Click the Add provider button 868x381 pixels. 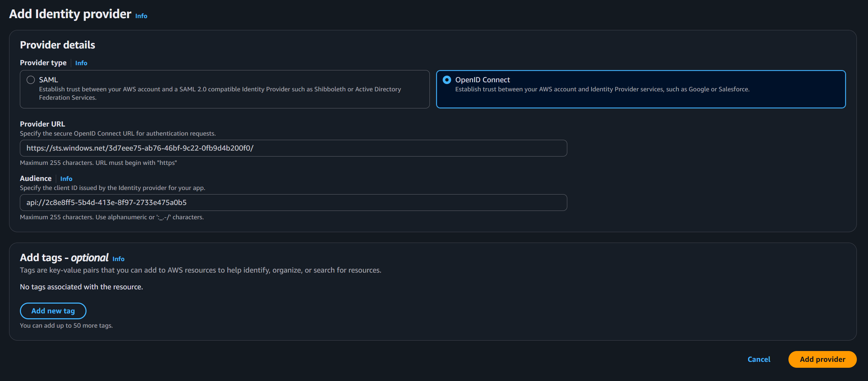pos(823,359)
